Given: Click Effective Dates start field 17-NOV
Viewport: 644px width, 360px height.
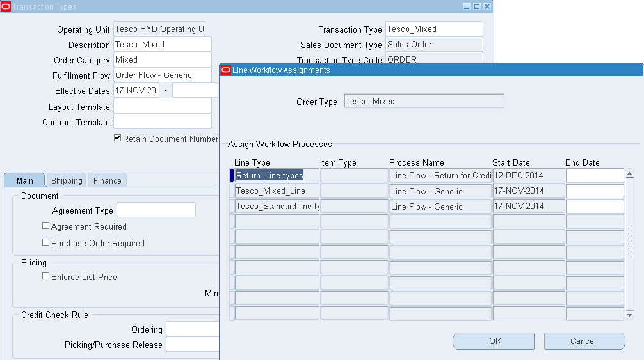Looking at the screenshot, I should [x=136, y=90].
